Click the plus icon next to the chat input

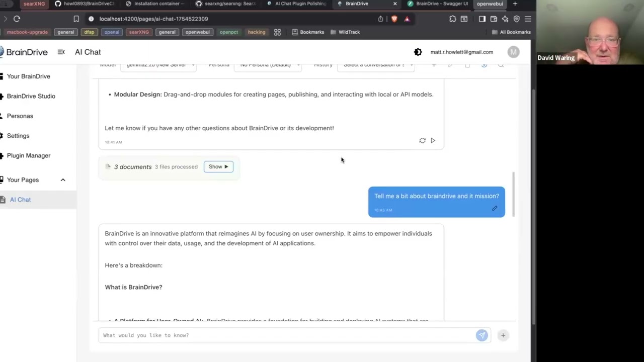coord(503,335)
